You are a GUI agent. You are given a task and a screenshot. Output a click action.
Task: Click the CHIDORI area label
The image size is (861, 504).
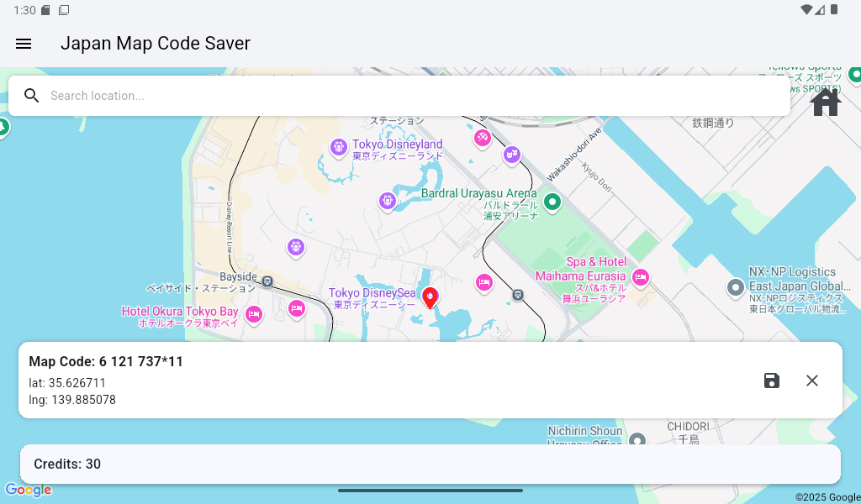click(688, 427)
